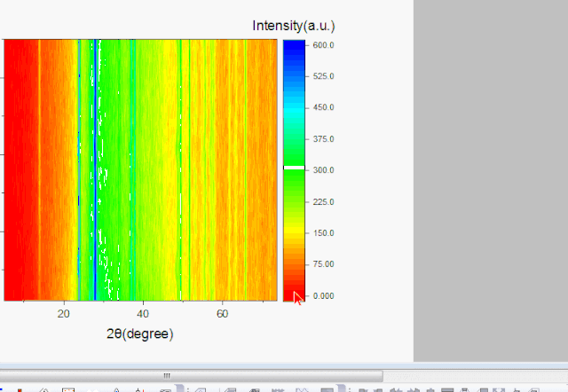The image size is (568, 392).
Task: Select the x-axis tick label 40
Action: click(x=143, y=313)
